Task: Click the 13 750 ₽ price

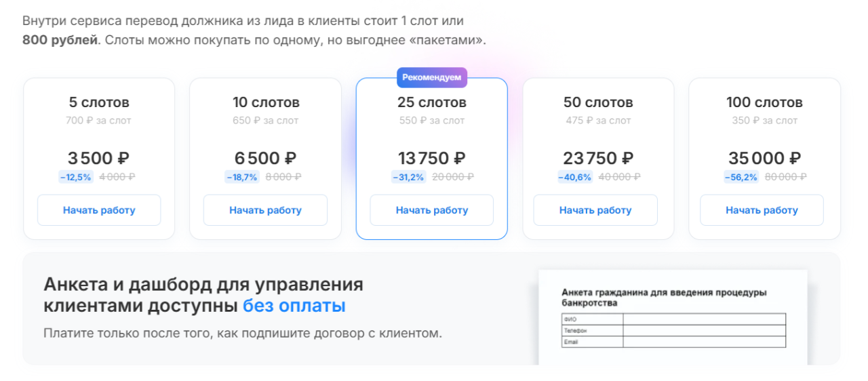Action: click(431, 158)
